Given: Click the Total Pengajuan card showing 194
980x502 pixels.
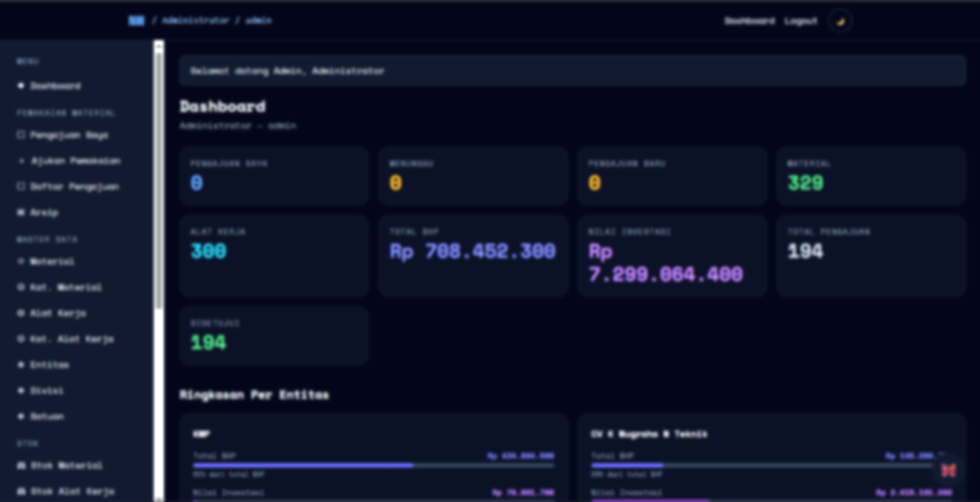Looking at the screenshot, I should tap(871, 256).
